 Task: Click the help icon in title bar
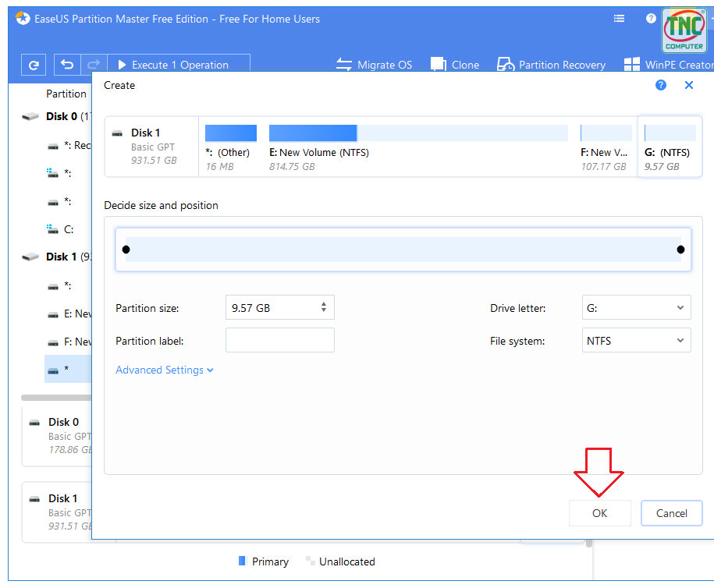[x=651, y=19]
